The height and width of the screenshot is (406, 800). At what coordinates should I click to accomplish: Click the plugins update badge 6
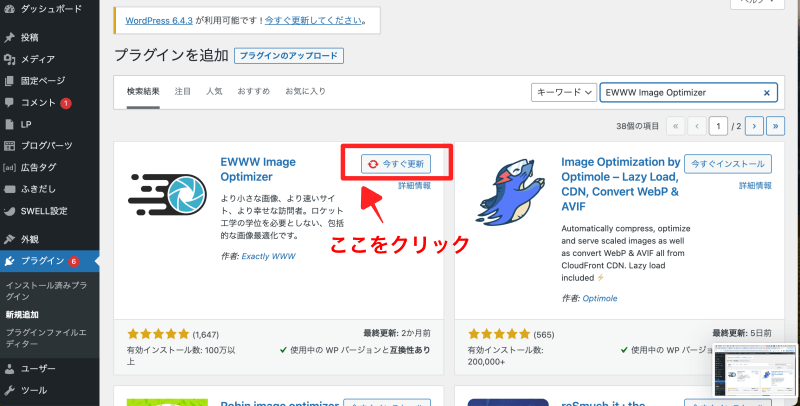tap(73, 261)
